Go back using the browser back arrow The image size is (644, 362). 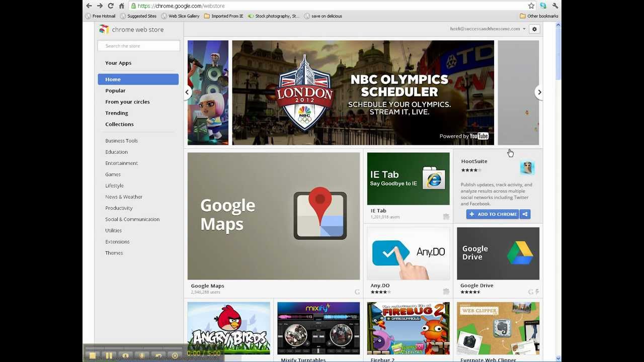click(x=89, y=6)
